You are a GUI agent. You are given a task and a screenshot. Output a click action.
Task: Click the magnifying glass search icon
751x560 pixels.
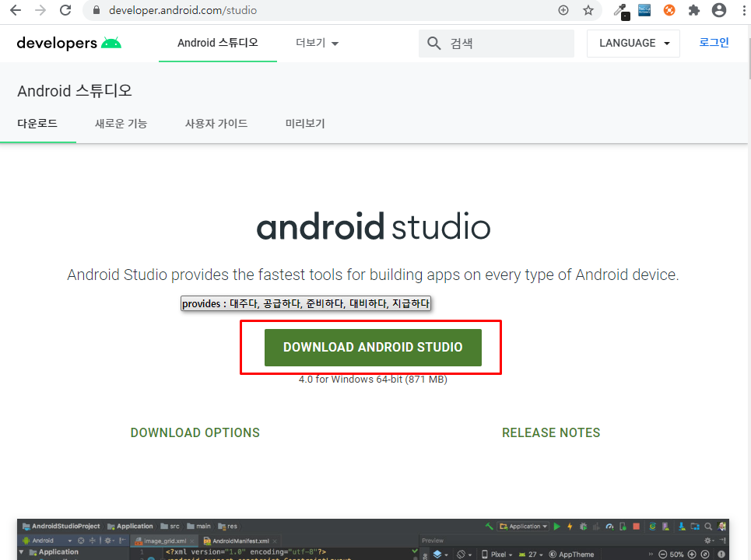434,43
